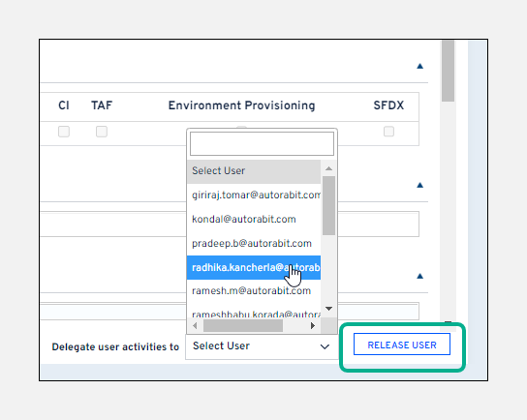Image resolution: width=527 pixels, height=420 pixels.
Task: Choose ramesh.m@autorabit.com from dropdown
Action: click(x=254, y=290)
